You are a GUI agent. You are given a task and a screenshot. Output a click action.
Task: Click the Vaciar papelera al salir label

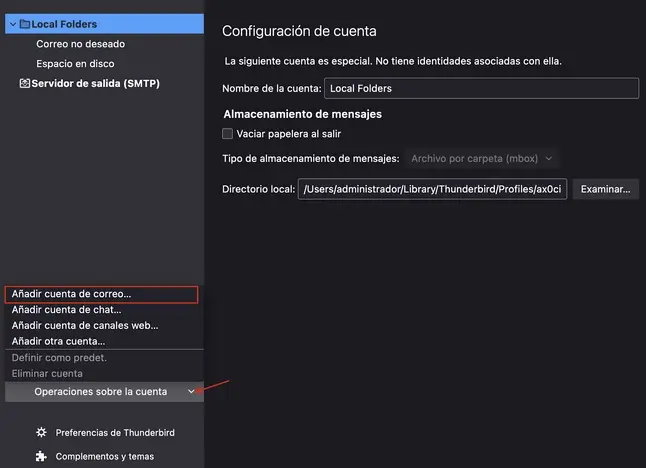[x=288, y=134]
